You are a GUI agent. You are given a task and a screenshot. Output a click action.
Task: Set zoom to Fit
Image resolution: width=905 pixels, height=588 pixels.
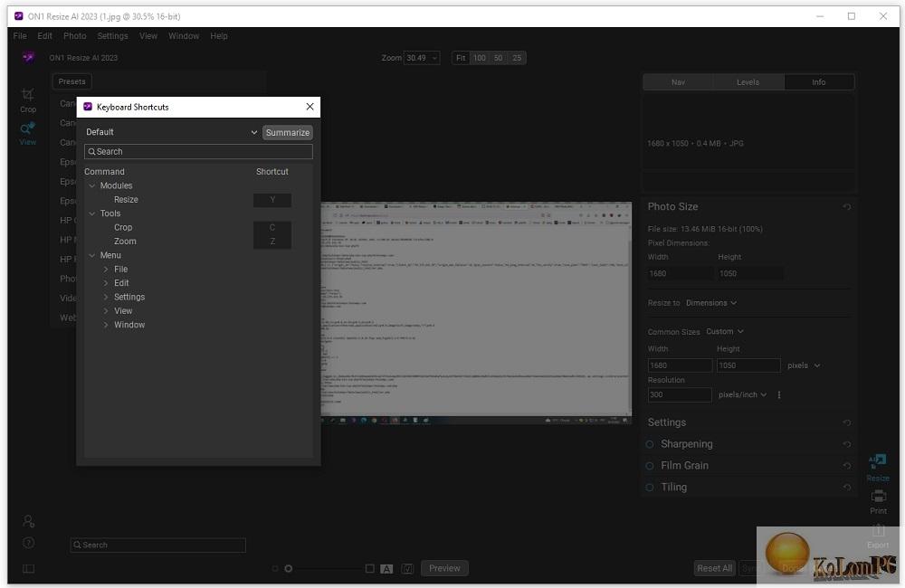click(461, 58)
